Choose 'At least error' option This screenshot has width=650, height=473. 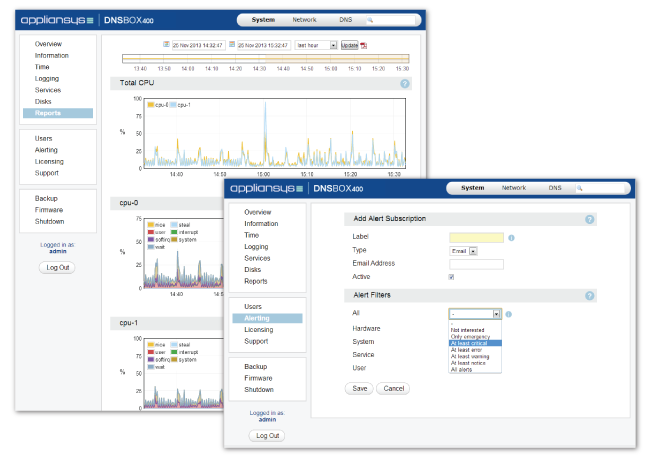click(x=466, y=350)
